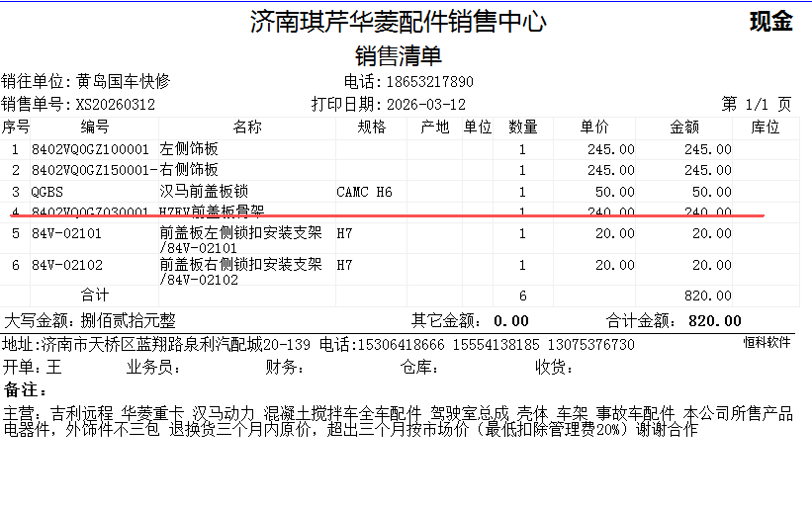Click the 合计 total row label
The width and height of the screenshot is (812, 509).
[94, 296]
